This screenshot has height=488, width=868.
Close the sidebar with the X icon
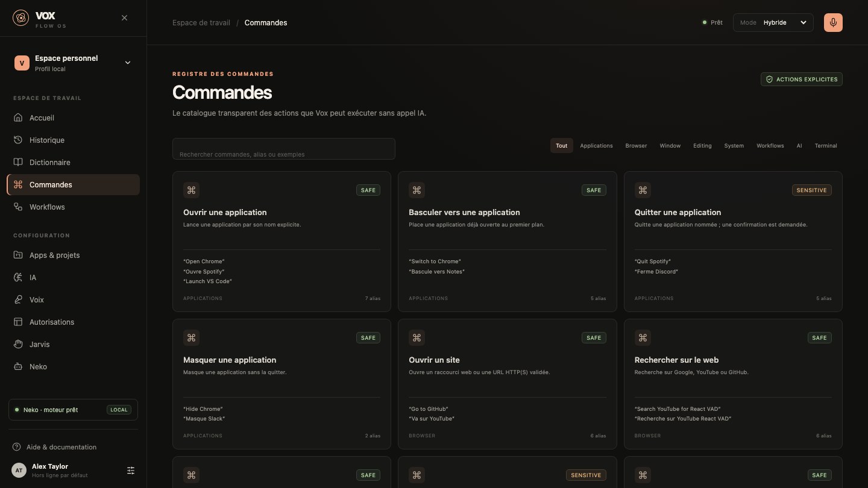pyautogui.click(x=124, y=18)
